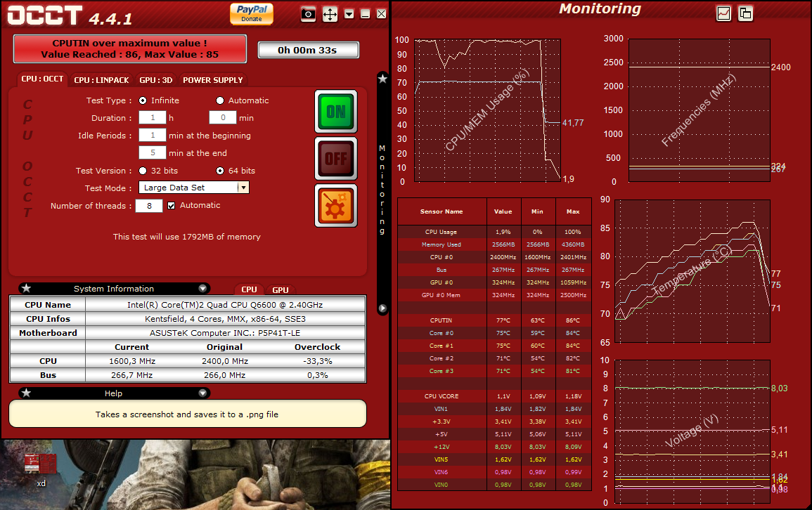Click the Duration minutes field
Viewport: 812px width, 510px height.
click(223, 117)
